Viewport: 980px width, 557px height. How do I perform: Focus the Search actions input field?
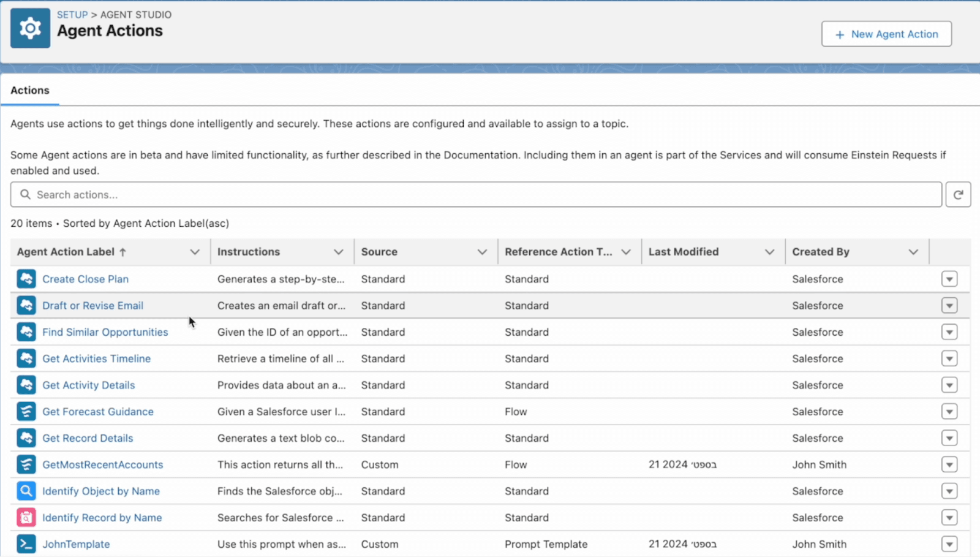point(475,195)
